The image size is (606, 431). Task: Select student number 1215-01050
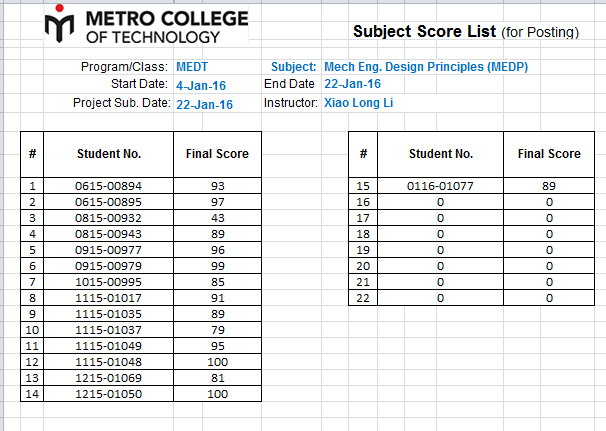pos(109,394)
